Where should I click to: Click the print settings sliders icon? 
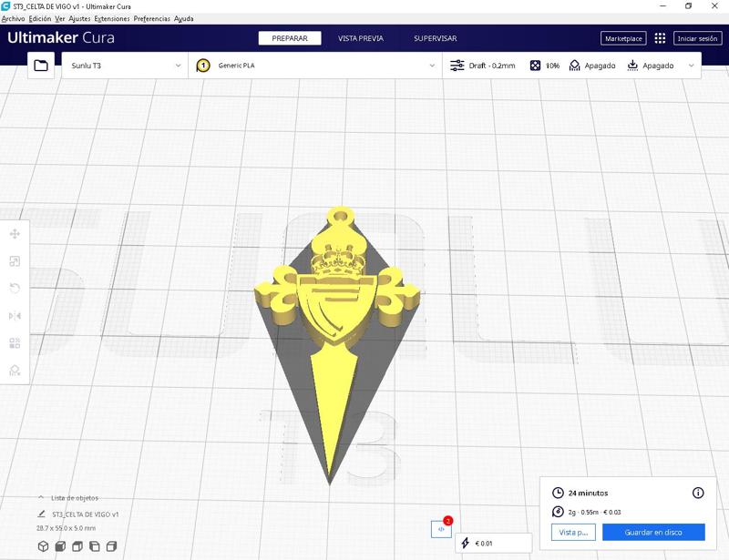pos(457,66)
